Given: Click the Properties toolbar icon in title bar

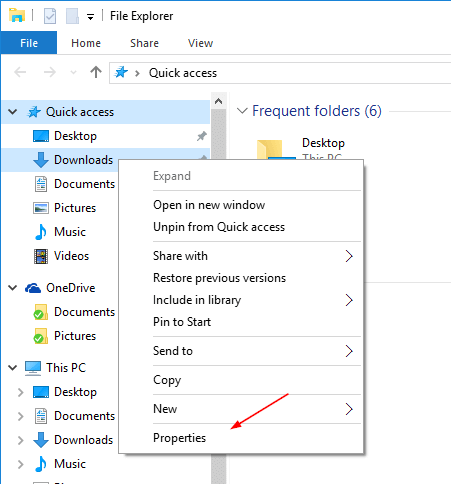Looking at the screenshot, I should tap(50, 16).
